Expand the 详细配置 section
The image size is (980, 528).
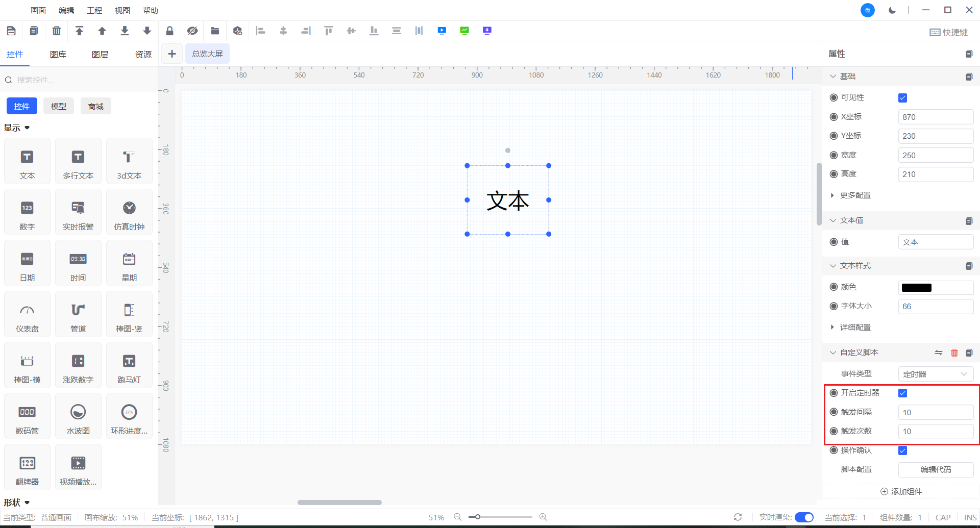point(855,328)
